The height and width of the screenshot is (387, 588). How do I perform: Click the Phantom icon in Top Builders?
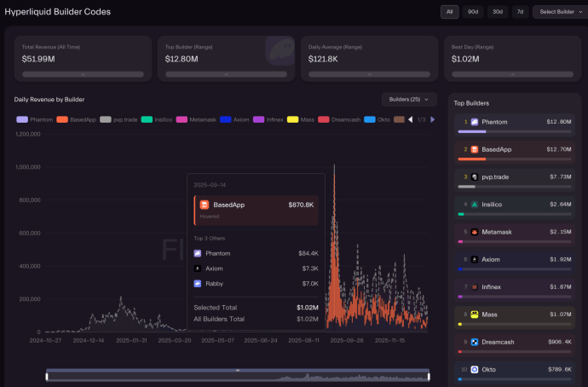click(x=475, y=123)
